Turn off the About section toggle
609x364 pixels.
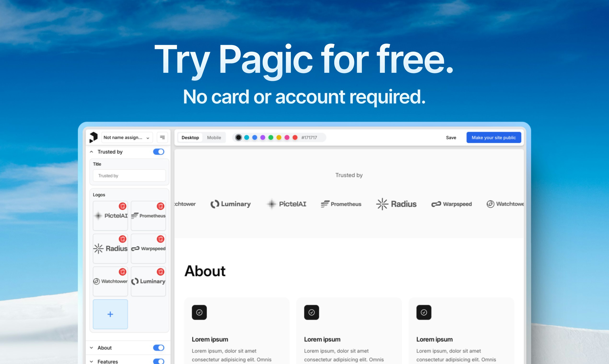pyautogui.click(x=158, y=347)
